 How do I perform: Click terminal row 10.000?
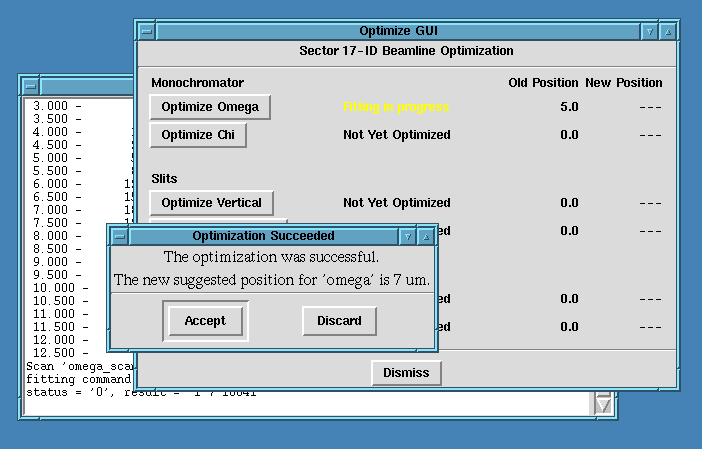pyautogui.click(x=60, y=288)
